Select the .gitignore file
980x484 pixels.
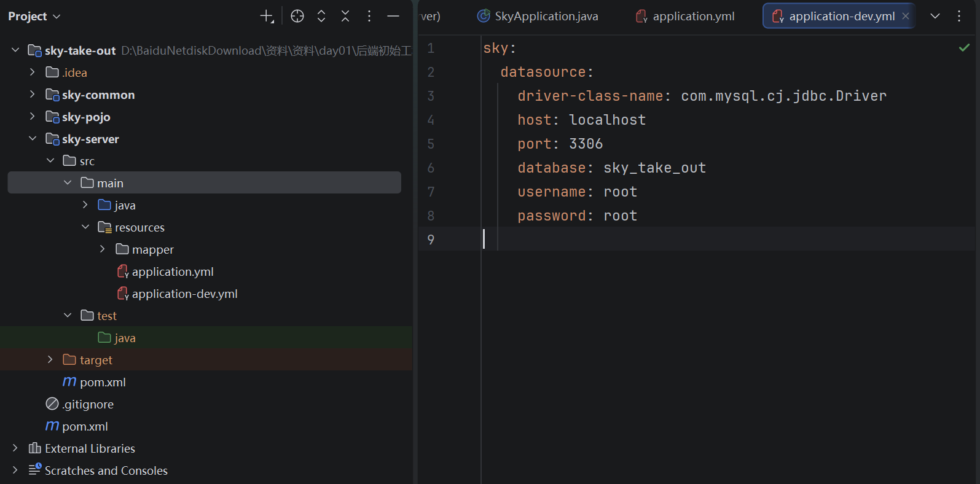pyautogui.click(x=88, y=404)
